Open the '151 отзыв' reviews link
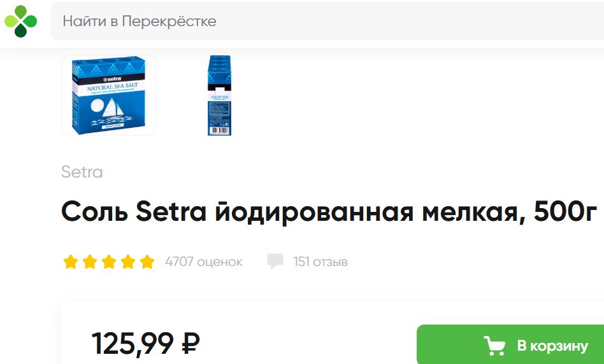 point(320,262)
